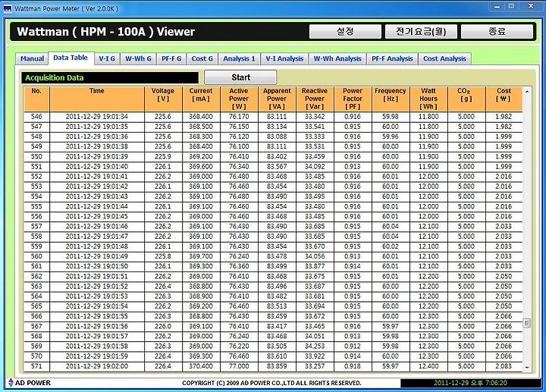The width and height of the screenshot is (546, 392).
Task: Click the Current [mA] column header
Action: (201, 99)
